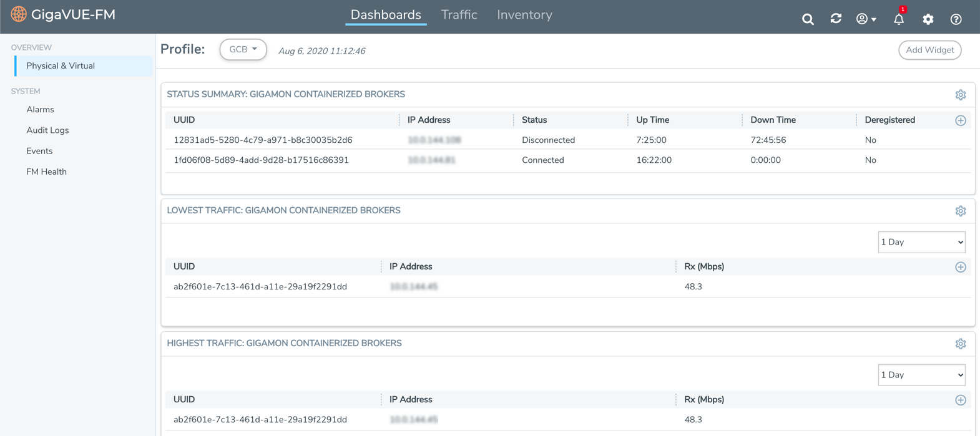Image resolution: width=980 pixels, height=436 pixels.
Task: Click down time value 72:45:56
Action: 768,140
